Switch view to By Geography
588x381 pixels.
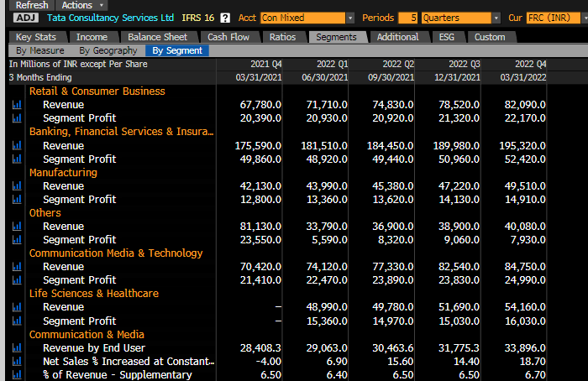[x=108, y=50]
